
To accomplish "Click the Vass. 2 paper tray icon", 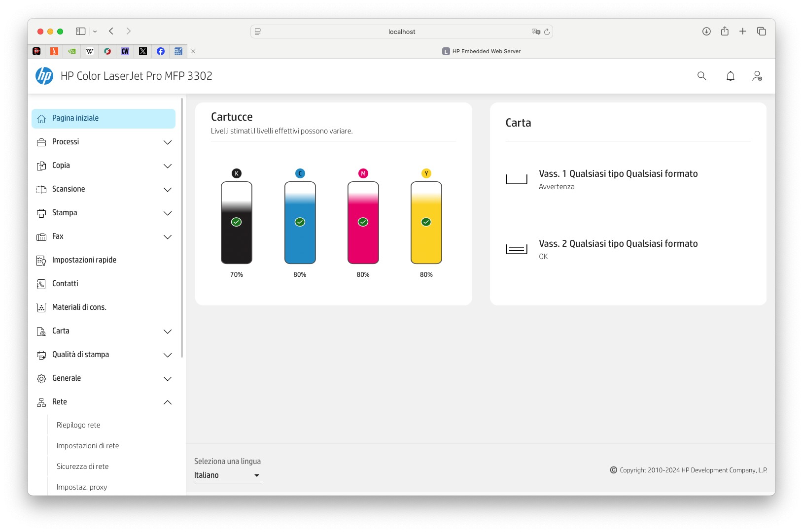I will click(517, 249).
